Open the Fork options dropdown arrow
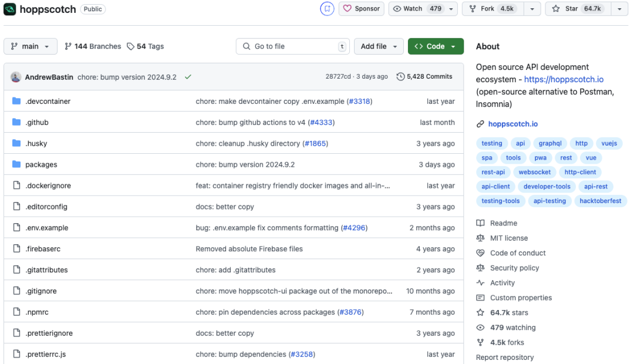 coord(532,9)
